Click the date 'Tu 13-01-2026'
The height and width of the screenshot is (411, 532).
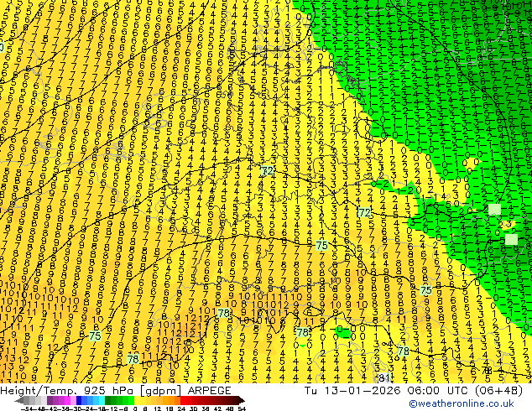coord(353,391)
